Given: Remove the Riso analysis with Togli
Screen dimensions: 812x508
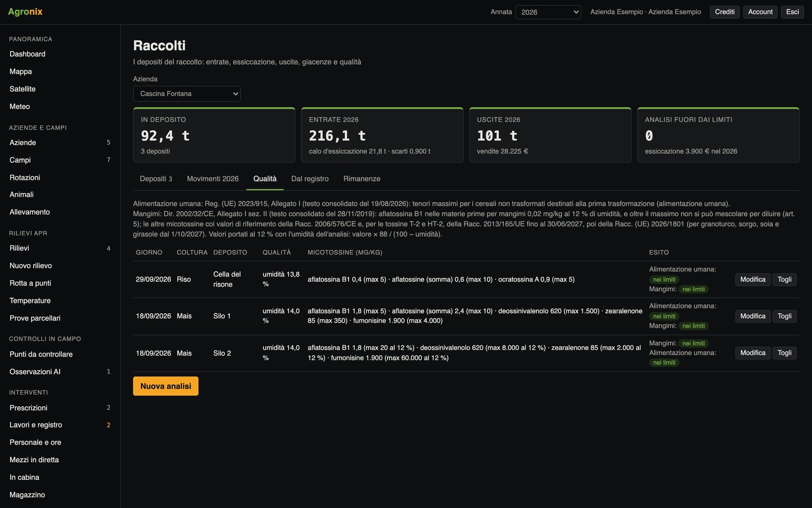Looking at the screenshot, I should pos(784,279).
